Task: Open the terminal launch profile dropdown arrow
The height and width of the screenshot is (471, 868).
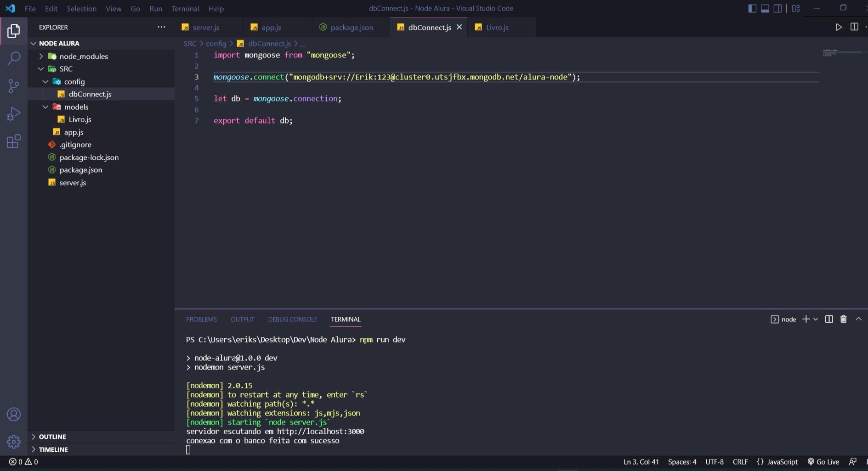Action: tap(816, 319)
